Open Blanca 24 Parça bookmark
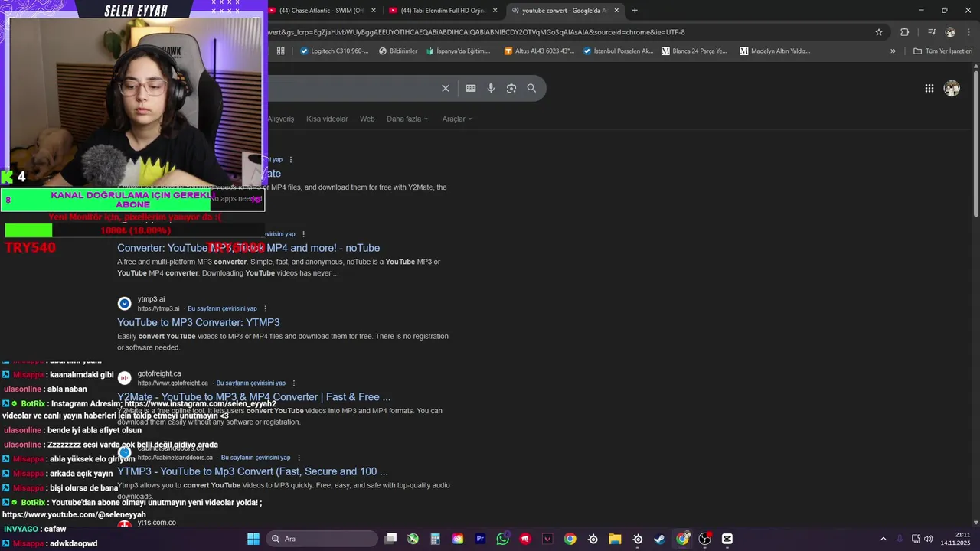Screen dimensions: 980x551 (694, 51)
